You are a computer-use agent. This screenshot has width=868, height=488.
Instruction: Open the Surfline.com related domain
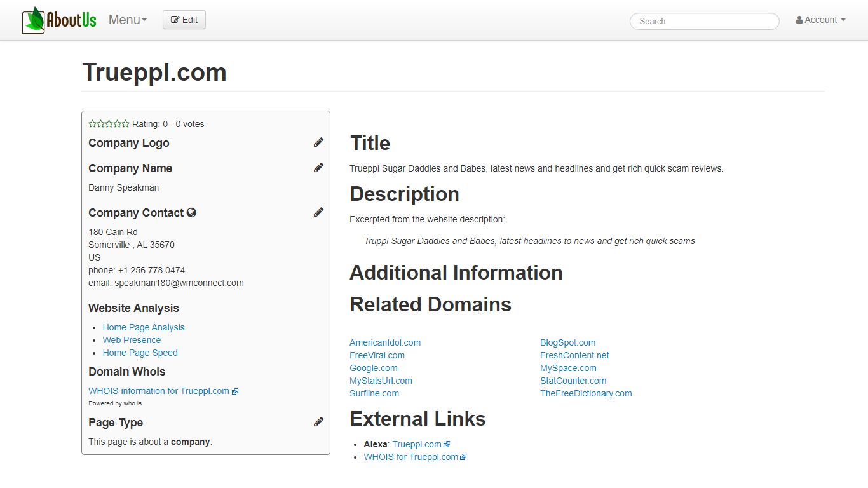click(x=374, y=393)
